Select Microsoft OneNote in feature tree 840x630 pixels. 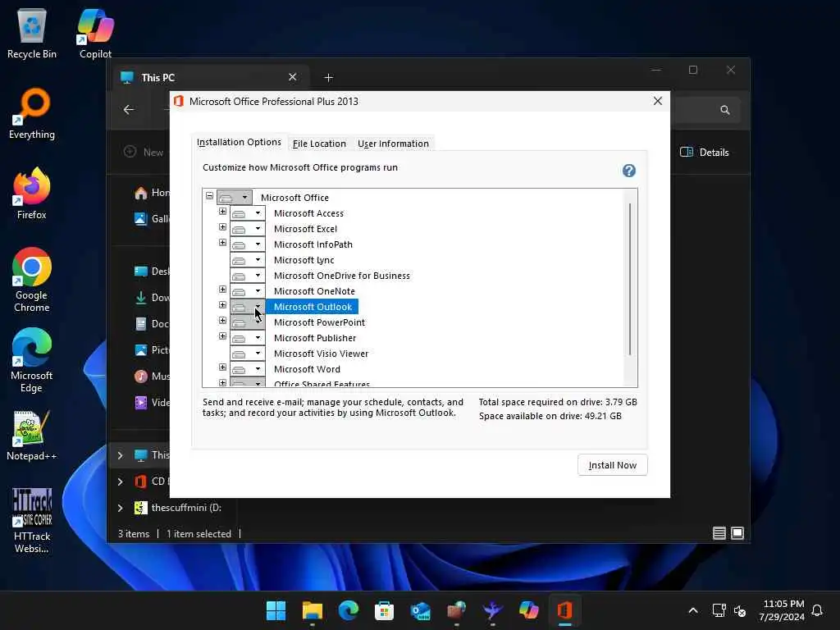click(314, 291)
